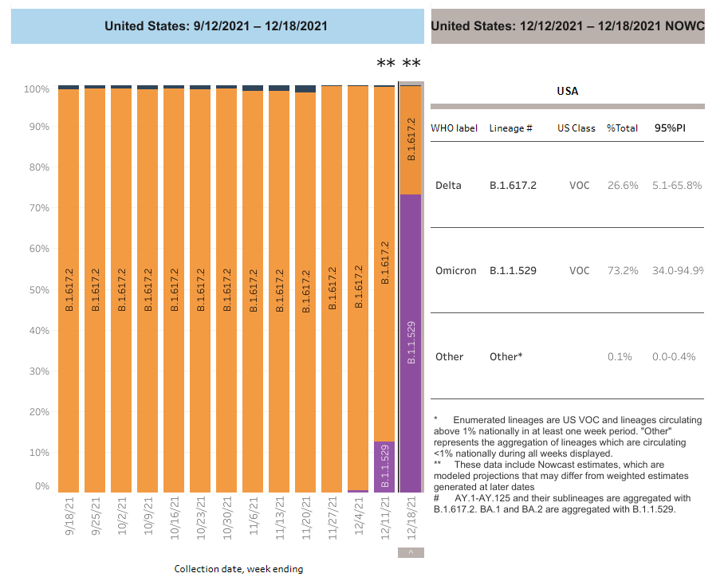Click the dark Other segment atop 11/20/21 bar
This screenshot has width=728, height=581.
click(x=305, y=88)
